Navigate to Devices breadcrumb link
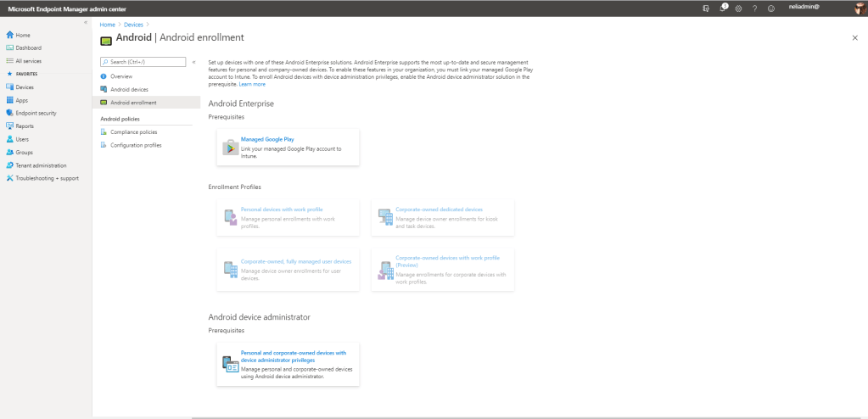This screenshot has width=868, height=419. (133, 25)
